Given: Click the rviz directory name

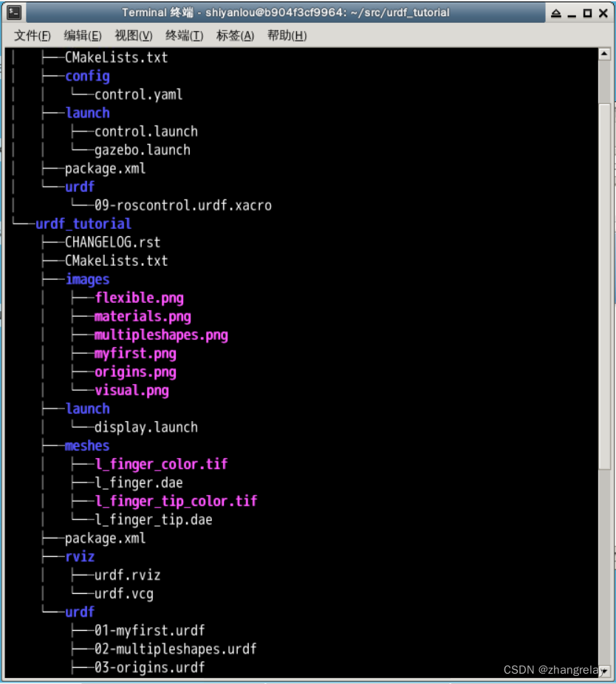Looking at the screenshot, I should click(80, 557).
